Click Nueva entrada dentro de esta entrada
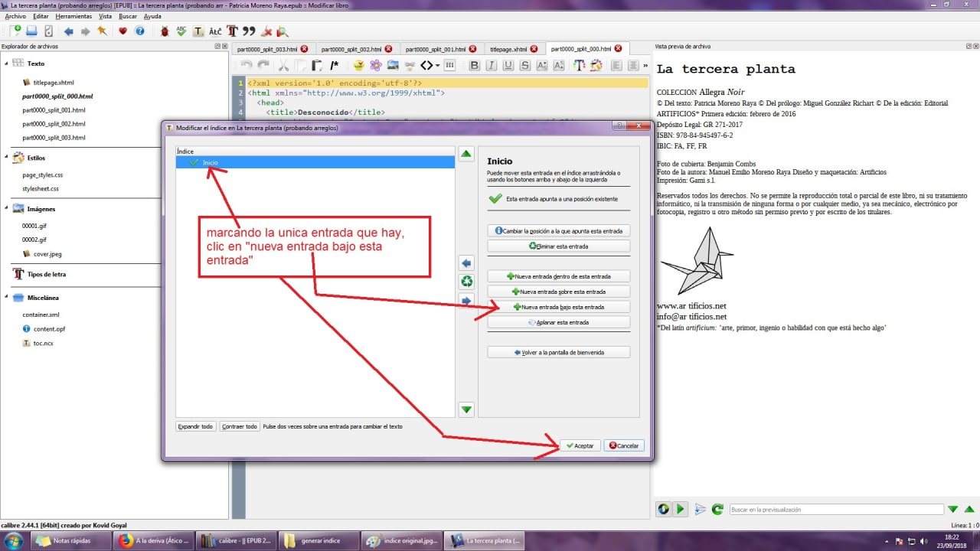The width and height of the screenshot is (980, 551). pos(559,276)
